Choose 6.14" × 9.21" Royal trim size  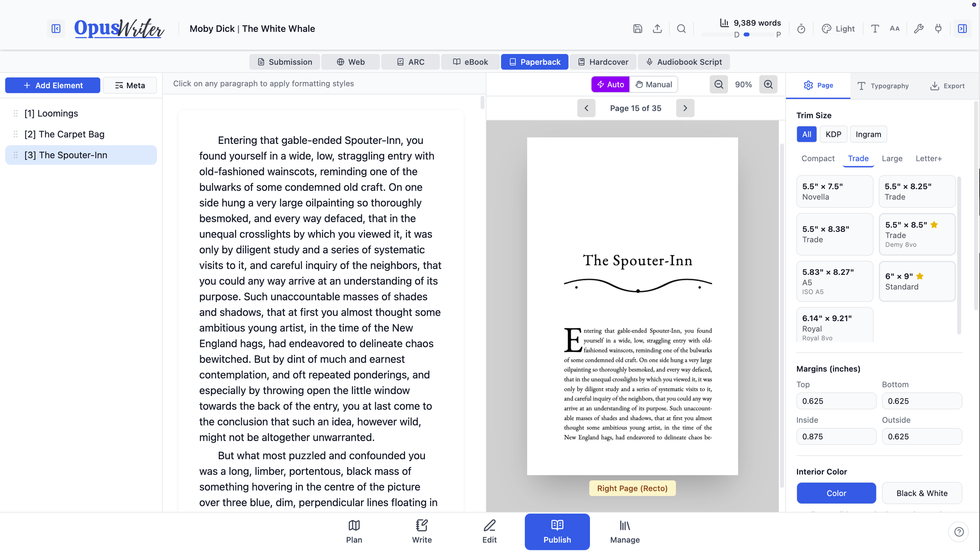click(835, 325)
